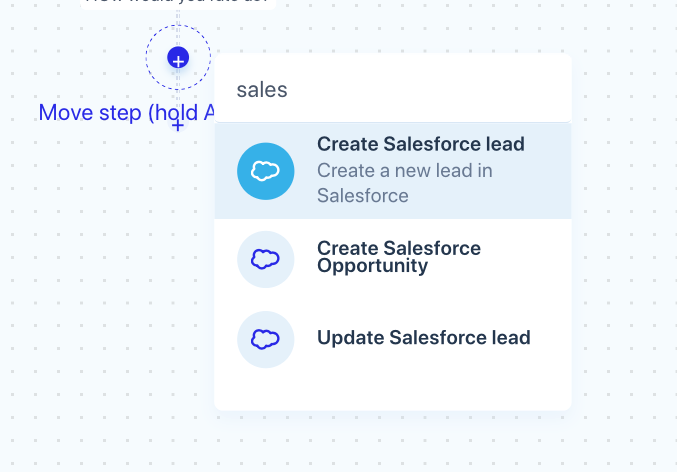The image size is (677, 472).
Task: Click the Create Salesforce lead cloud icon
Action: [x=266, y=171]
